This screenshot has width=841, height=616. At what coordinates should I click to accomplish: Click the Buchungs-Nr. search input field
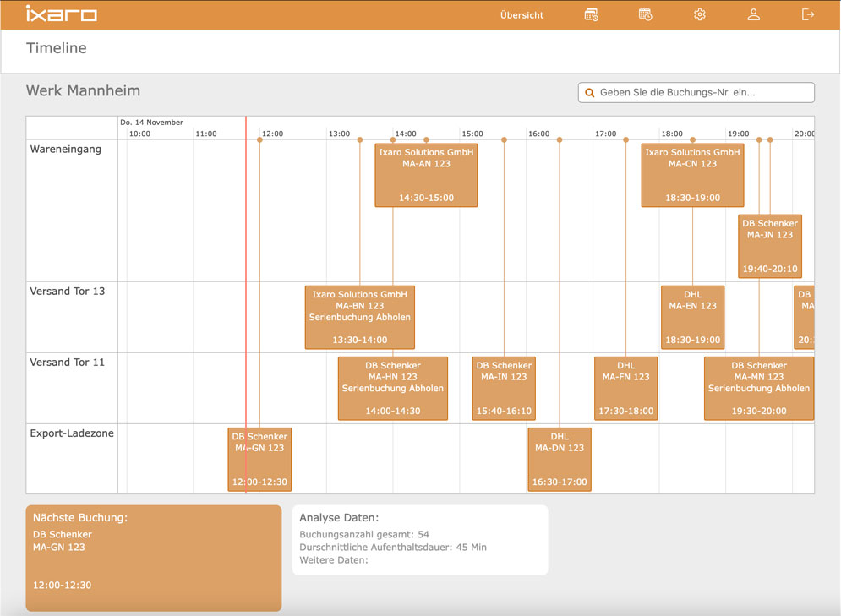(702, 92)
